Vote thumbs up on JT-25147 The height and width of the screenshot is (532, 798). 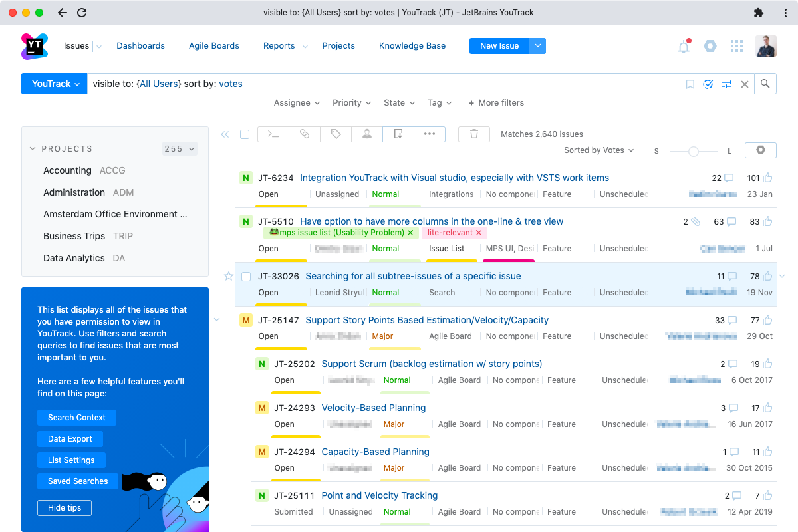point(767,320)
